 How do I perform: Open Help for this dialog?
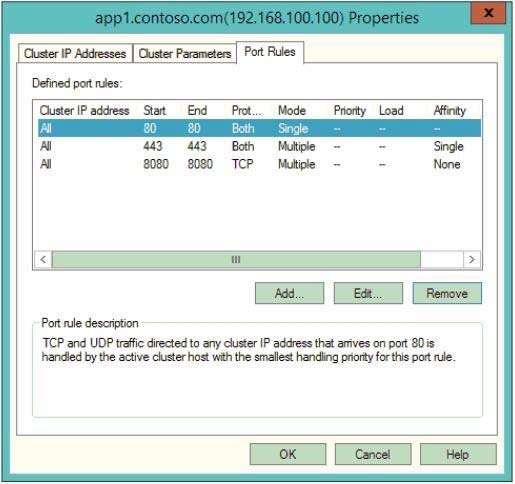(x=458, y=454)
